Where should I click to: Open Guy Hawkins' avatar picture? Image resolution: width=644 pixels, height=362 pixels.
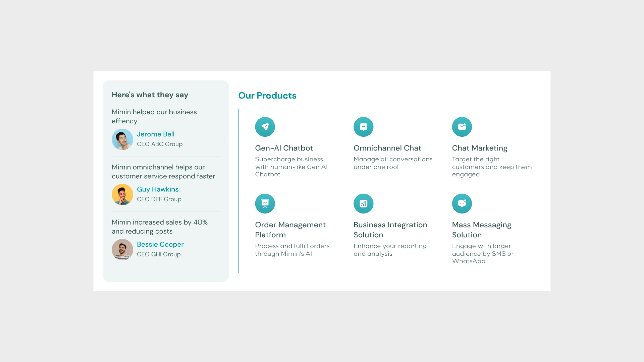[122, 194]
